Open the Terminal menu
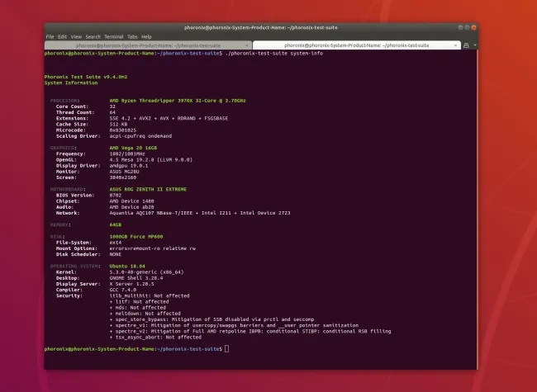 (x=114, y=36)
